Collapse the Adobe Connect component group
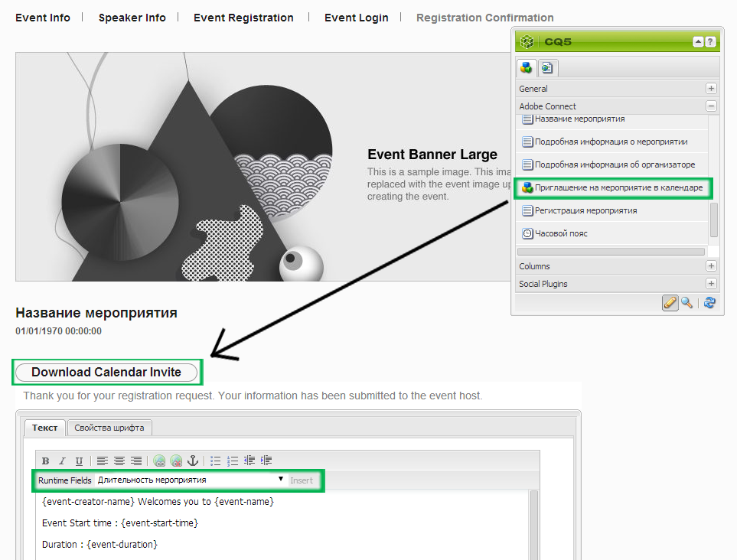Viewport: 737px width, 560px height. coord(711,106)
